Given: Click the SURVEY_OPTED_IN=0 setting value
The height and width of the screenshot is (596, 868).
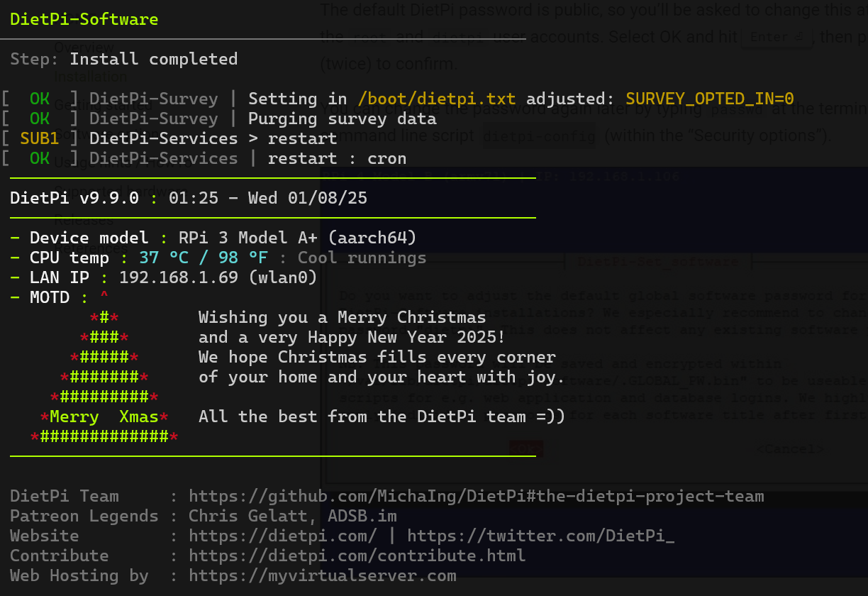Looking at the screenshot, I should pyautogui.click(x=710, y=99).
